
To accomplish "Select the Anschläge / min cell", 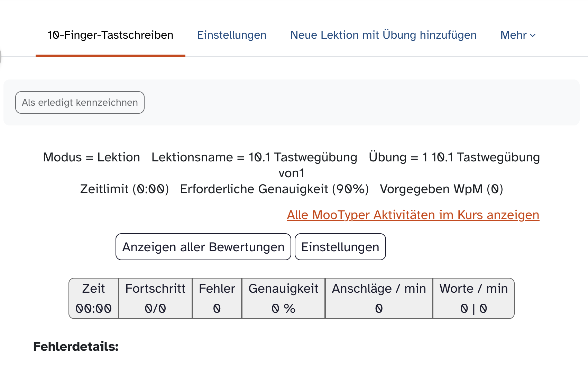I will tap(379, 298).
